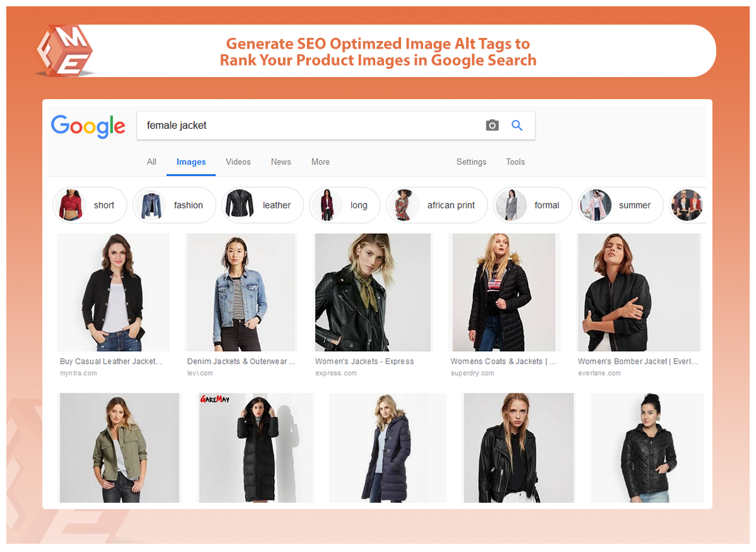Select the "short" jacket filter chip

tap(90, 205)
